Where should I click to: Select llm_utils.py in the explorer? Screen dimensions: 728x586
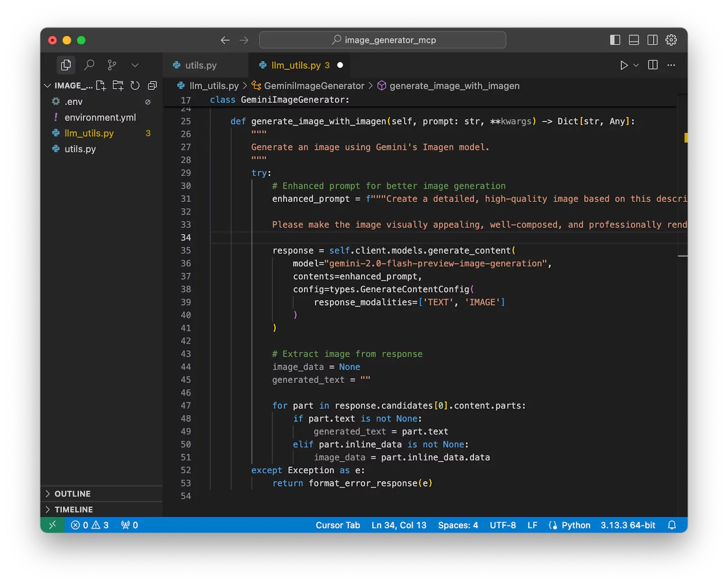click(101, 133)
